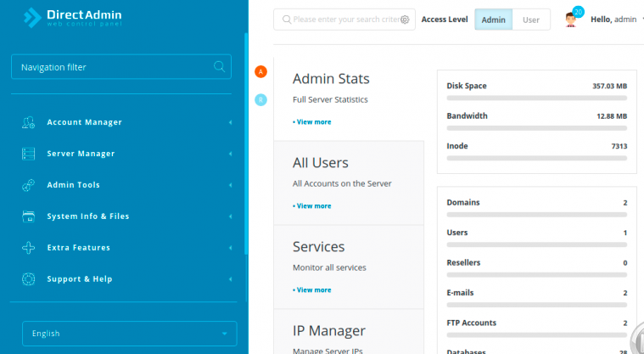
Task: Expand Account Manager menu arrow
Action: click(x=230, y=122)
